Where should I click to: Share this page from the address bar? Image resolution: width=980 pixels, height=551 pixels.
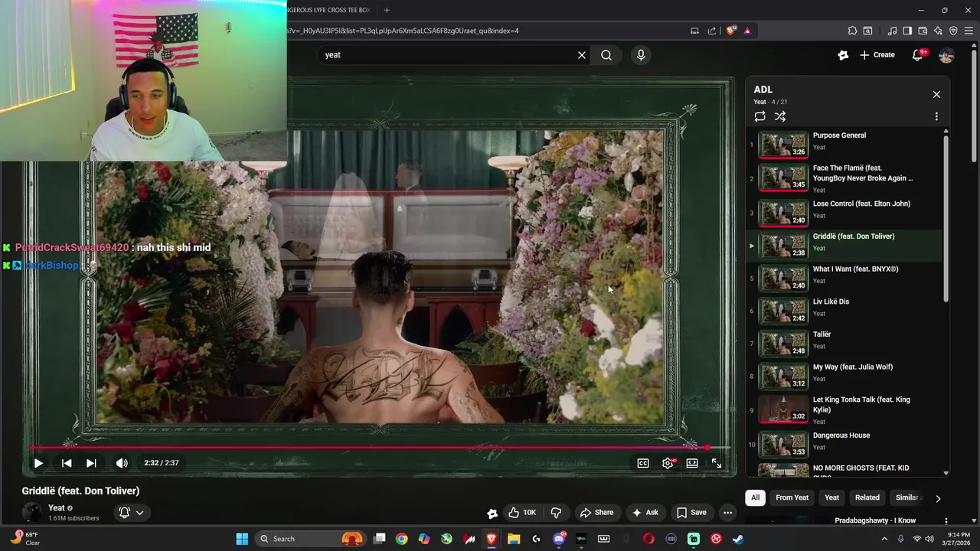tap(712, 31)
